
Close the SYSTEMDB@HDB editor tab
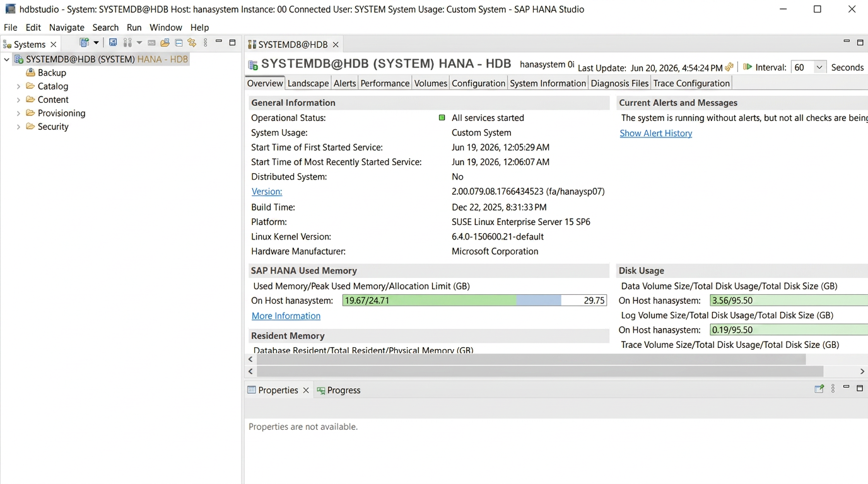[336, 45]
